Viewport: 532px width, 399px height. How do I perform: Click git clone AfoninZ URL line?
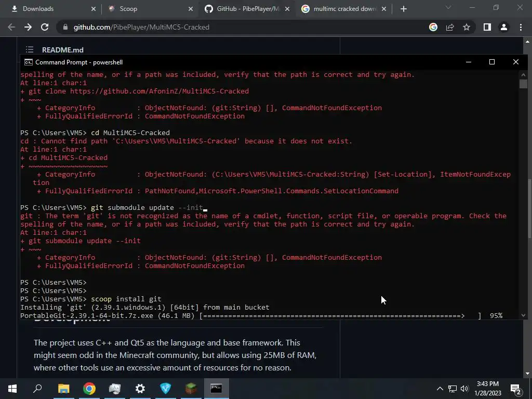(x=135, y=91)
